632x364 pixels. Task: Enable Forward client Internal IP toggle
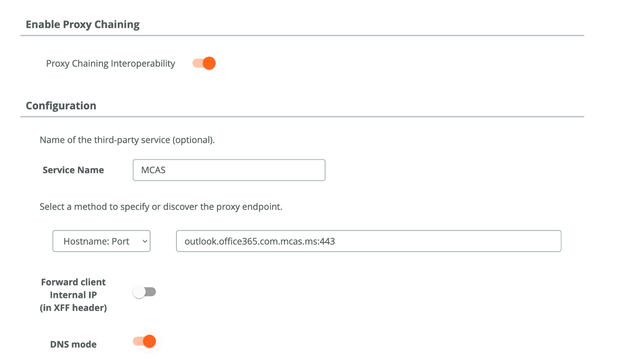pos(144,292)
